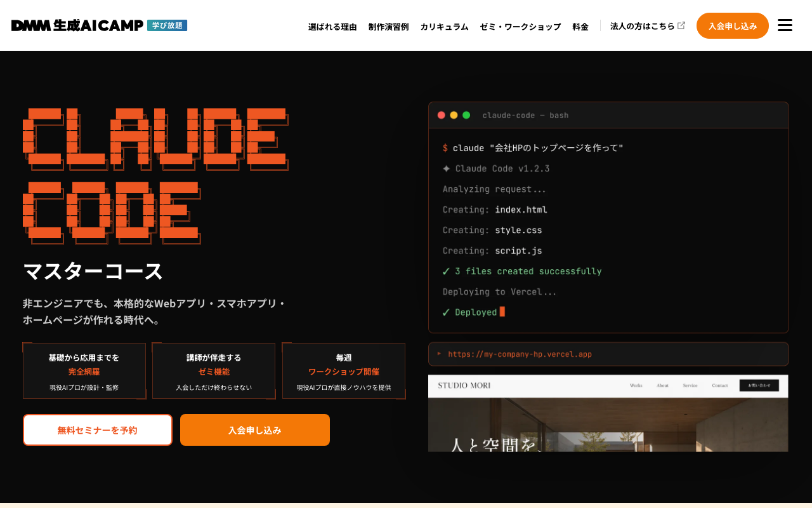This screenshot has height=508, width=812.
Task: Click the STUDIO MORI site preview thumbnail
Action: point(608,413)
